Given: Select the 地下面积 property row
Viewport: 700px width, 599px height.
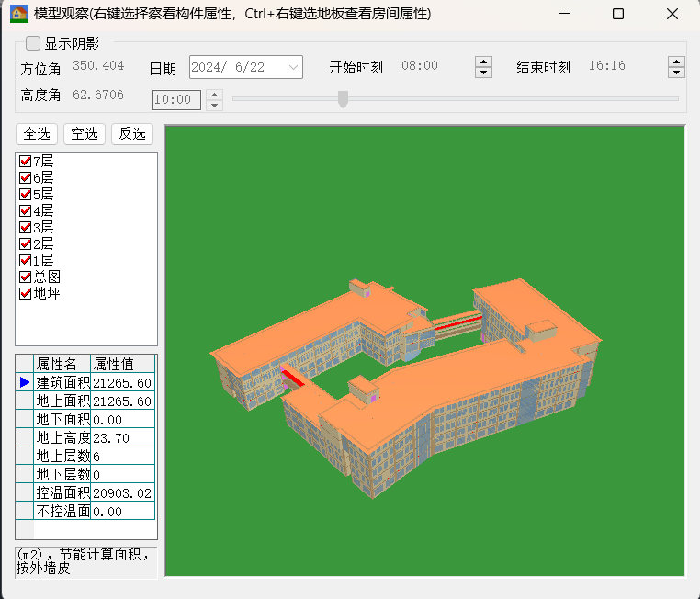Looking at the screenshot, I should pos(85,419).
